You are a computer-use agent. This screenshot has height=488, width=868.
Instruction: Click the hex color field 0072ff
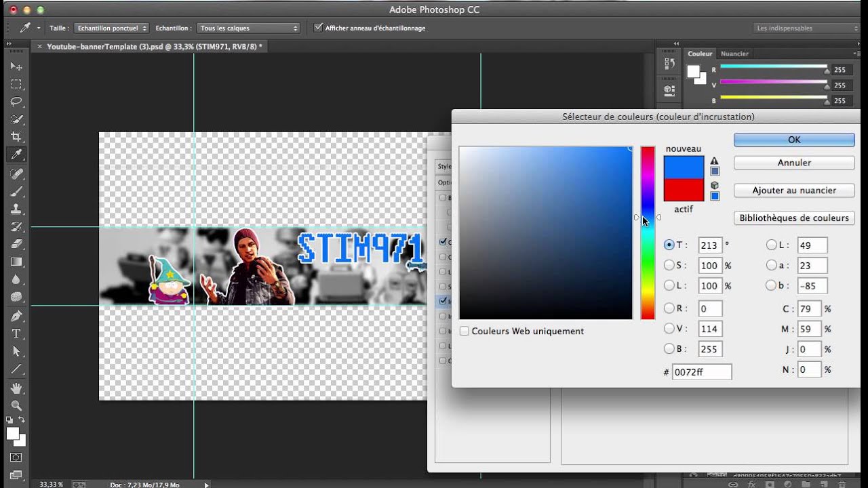click(x=702, y=371)
